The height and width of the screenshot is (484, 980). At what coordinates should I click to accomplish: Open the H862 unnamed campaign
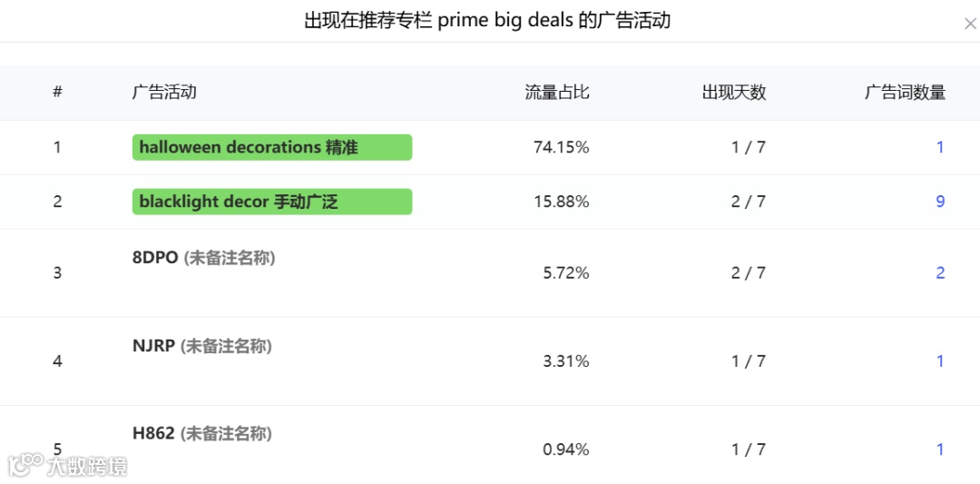click(x=201, y=434)
